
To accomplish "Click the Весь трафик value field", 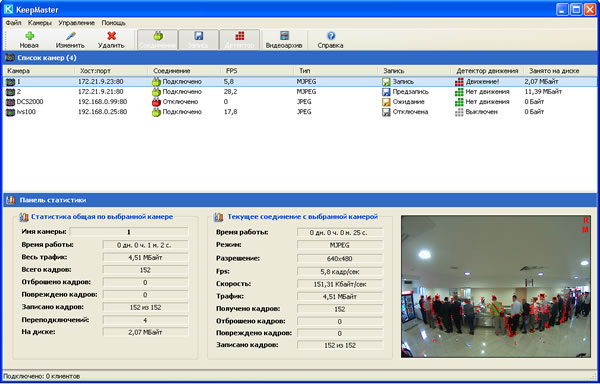I will 145,257.
